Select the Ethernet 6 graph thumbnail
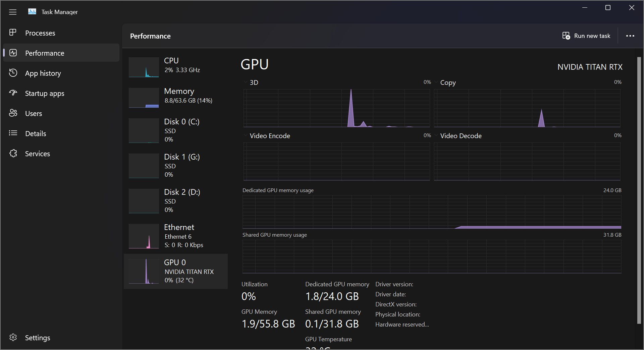This screenshot has height=350, width=644. tap(144, 236)
